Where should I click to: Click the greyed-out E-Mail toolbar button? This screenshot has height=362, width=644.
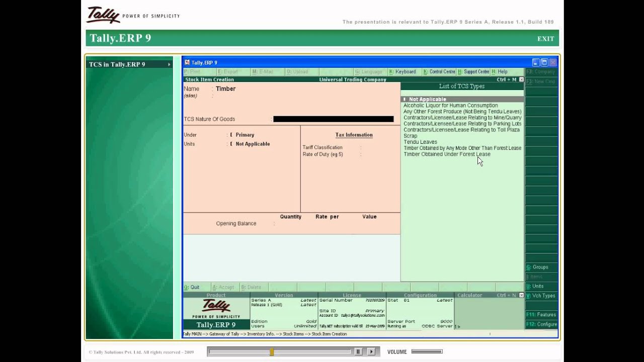(263, 72)
